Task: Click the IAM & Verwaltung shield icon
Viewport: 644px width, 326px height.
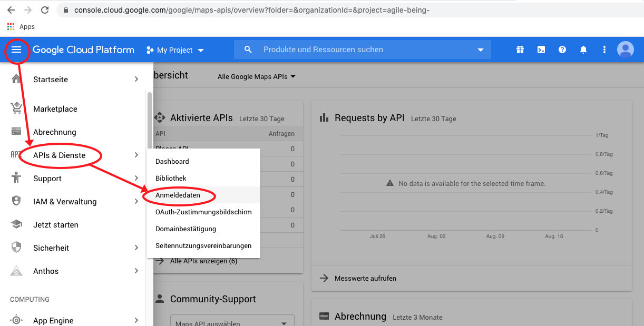Action: click(x=16, y=201)
